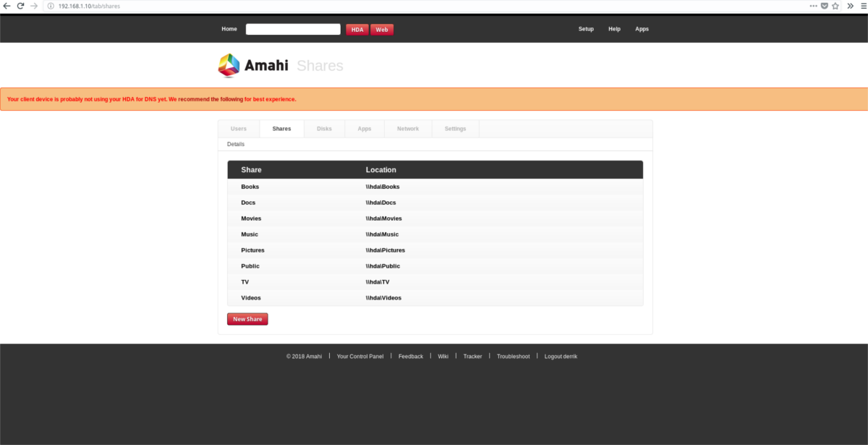
Task: Open the Videos share row
Action: pyautogui.click(x=435, y=298)
